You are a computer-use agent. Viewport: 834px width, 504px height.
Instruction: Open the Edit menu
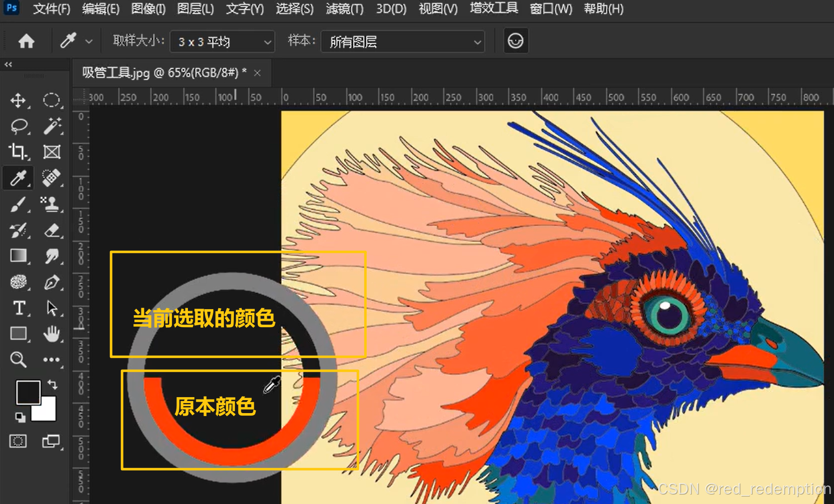100,9
